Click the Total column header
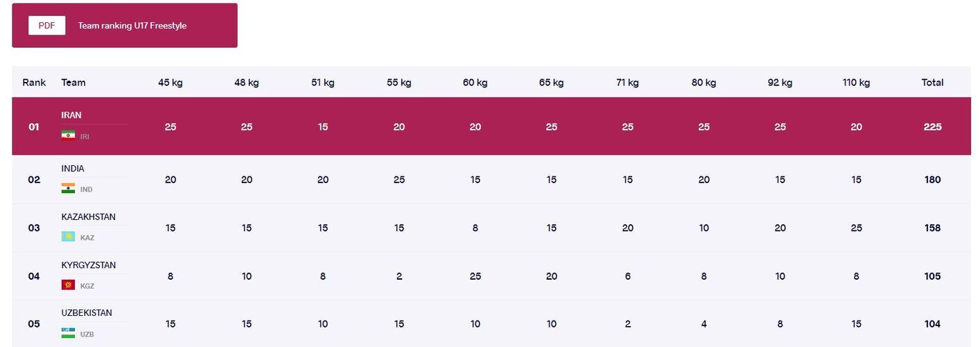980x347 pixels. tap(932, 83)
